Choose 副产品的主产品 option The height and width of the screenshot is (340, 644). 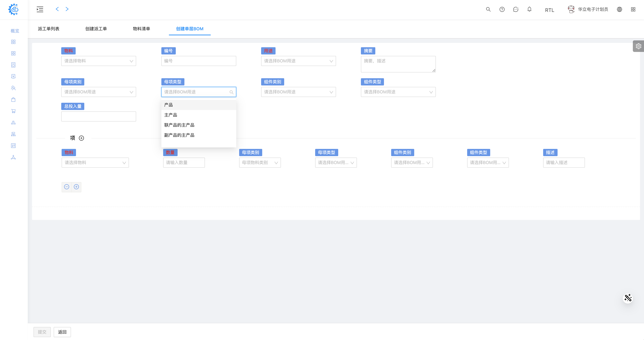coord(179,135)
